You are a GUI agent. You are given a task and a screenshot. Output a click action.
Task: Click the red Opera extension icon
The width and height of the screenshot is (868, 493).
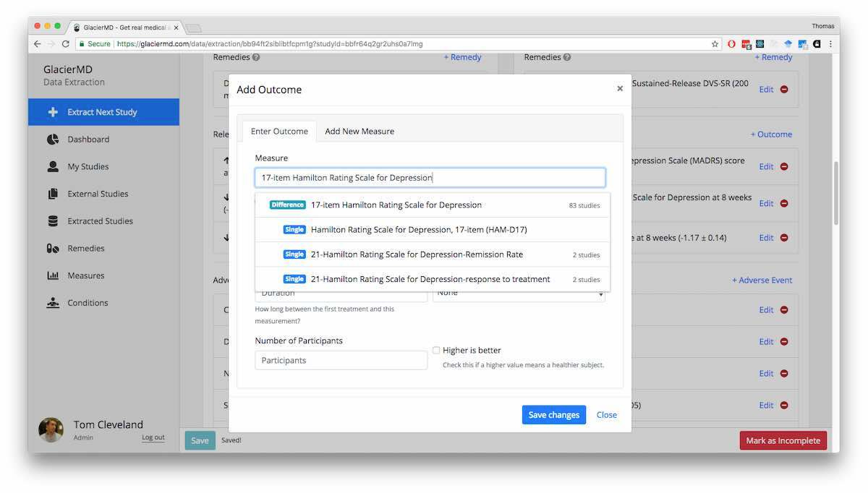(x=731, y=44)
